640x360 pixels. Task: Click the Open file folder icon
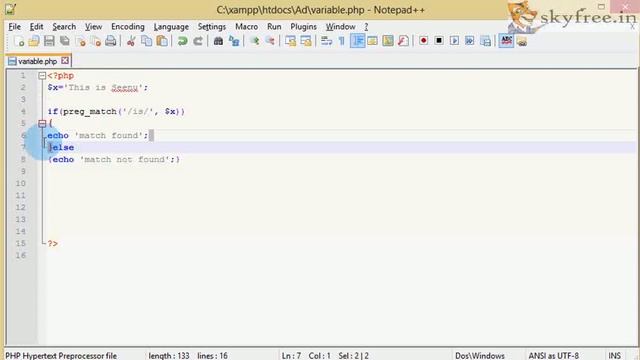coord(34,41)
